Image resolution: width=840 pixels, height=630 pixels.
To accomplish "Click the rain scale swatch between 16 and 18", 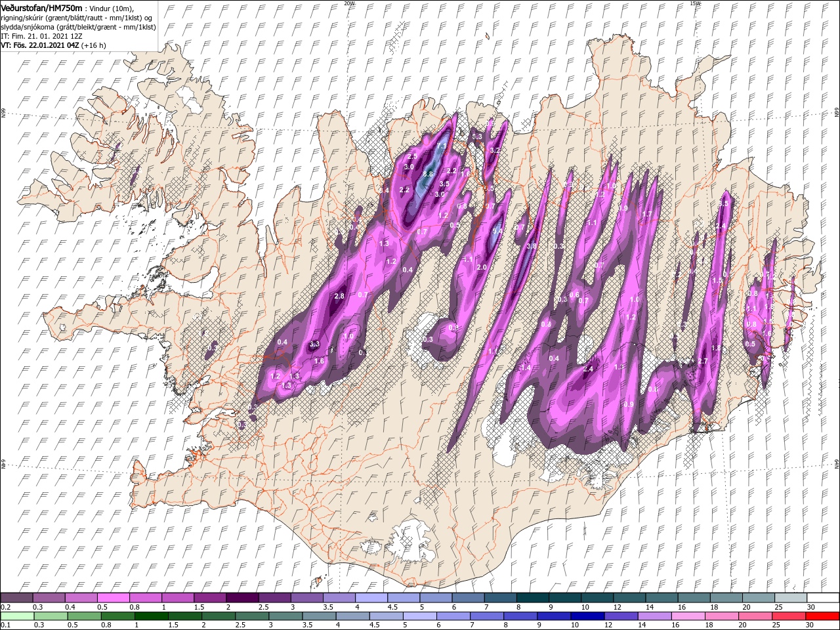I will click(688, 616).
